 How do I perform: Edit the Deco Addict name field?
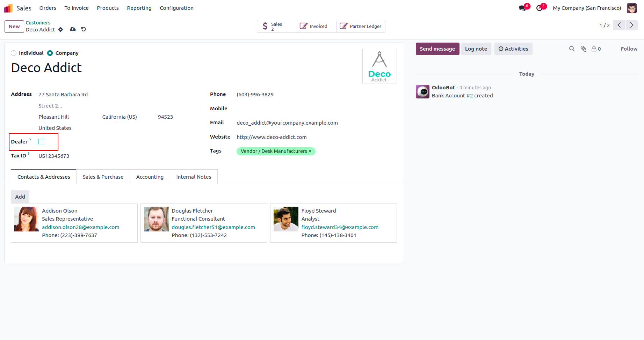coord(183,68)
